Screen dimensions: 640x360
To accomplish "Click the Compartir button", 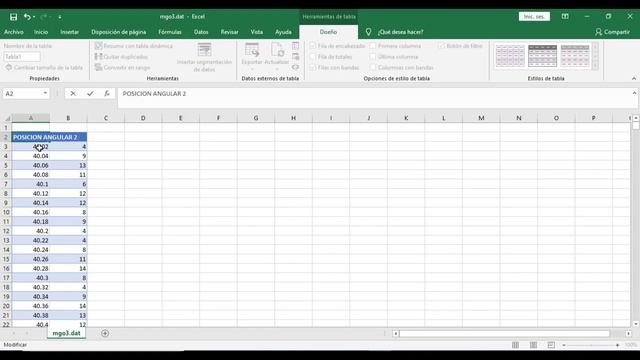I will click(x=612, y=32).
